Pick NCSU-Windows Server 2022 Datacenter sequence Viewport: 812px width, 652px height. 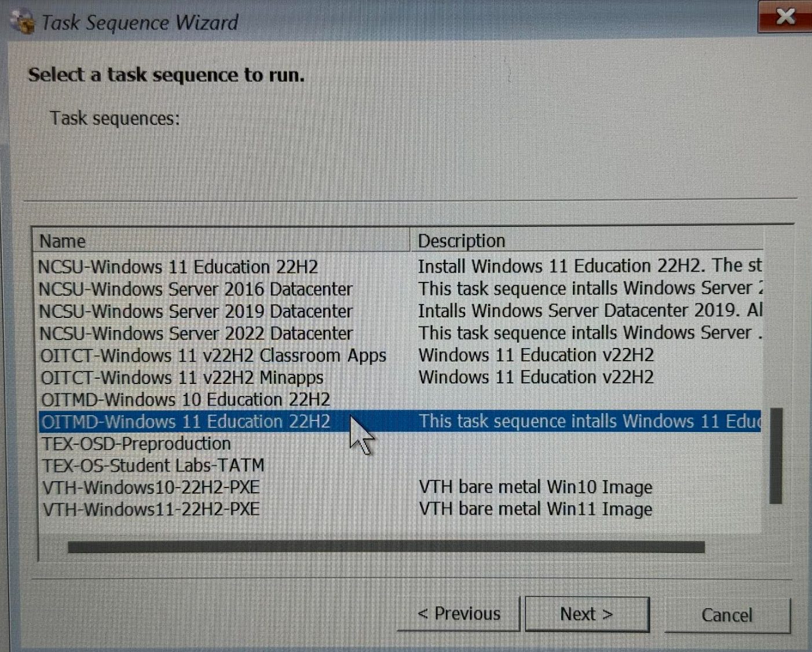tap(195, 334)
